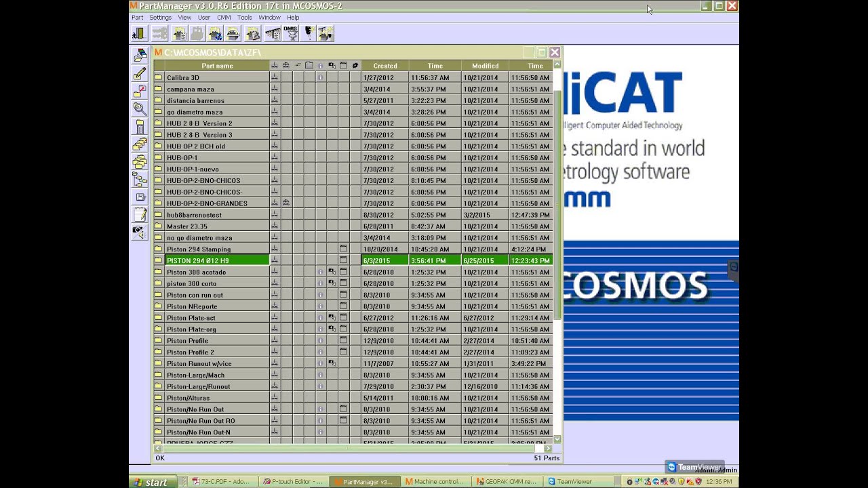The width and height of the screenshot is (868, 488).
Task: Open the Settings menu
Action: click(161, 18)
